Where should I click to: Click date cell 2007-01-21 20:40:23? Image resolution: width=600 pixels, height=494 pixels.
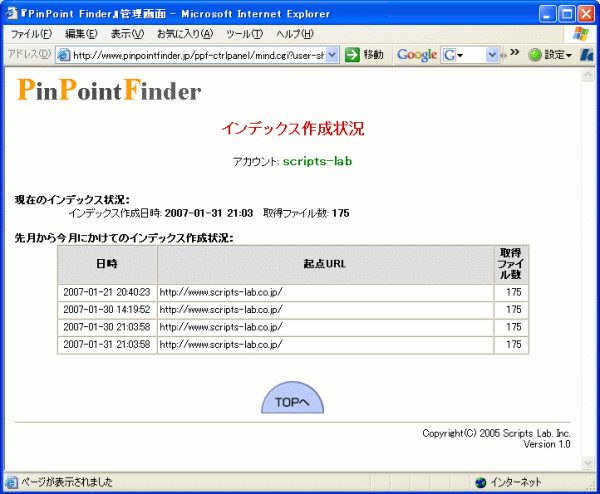click(107, 292)
